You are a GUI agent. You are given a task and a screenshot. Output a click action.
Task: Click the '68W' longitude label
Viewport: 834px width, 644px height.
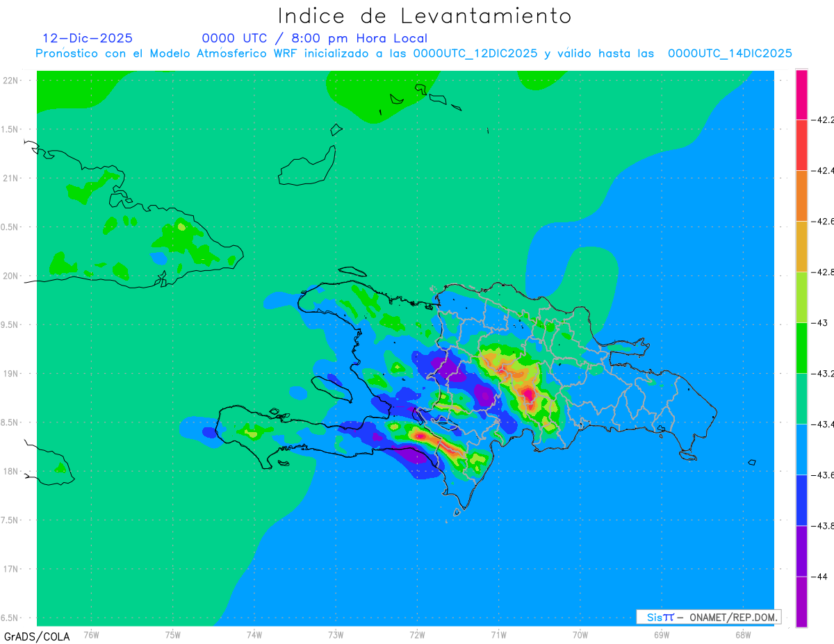pyautogui.click(x=743, y=634)
